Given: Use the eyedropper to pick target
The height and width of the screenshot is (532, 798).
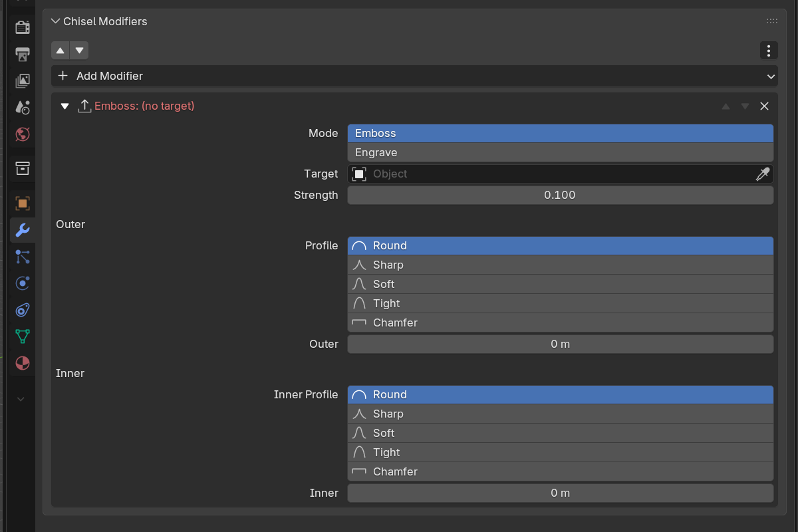Looking at the screenshot, I should click(x=762, y=174).
